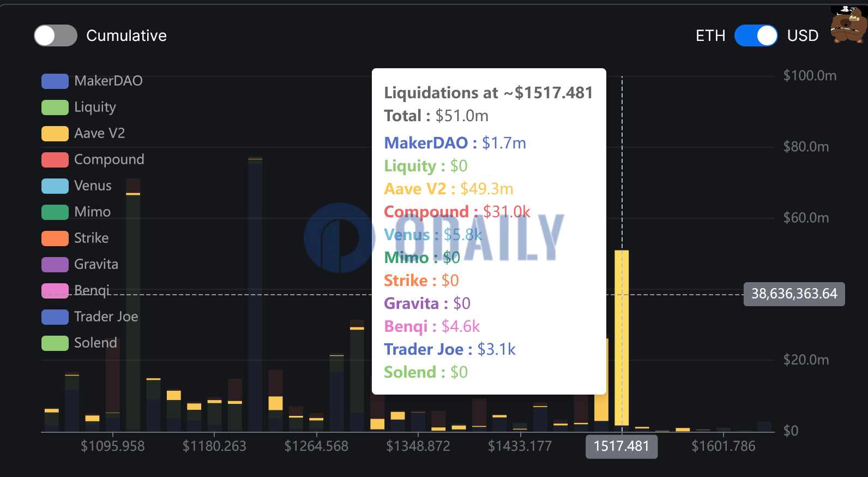Click the Gravita : $0 tooltip line

427,303
